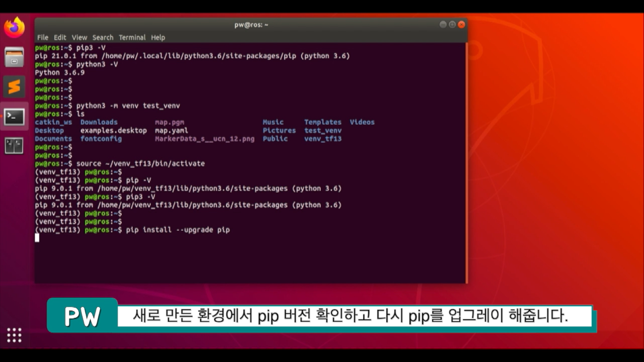The image size is (644, 362).
Task: Click 'python3 -m venv test_venv' command
Action: pos(128,106)
